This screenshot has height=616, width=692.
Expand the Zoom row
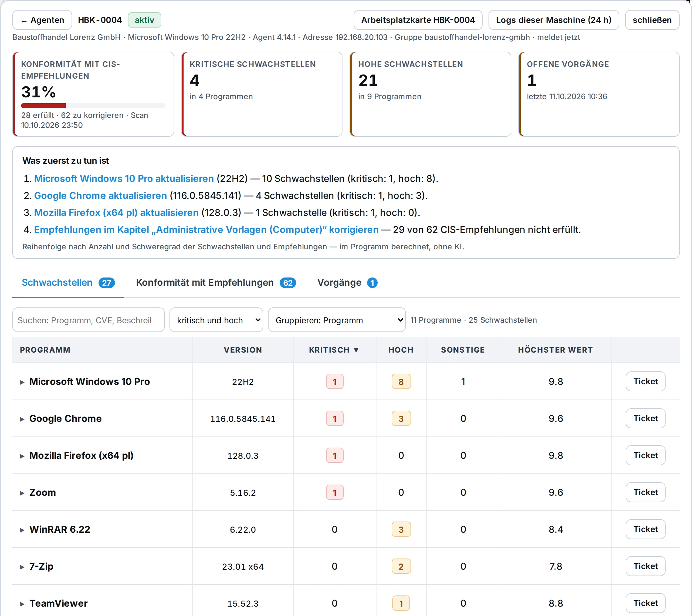(x=22, y=493)
